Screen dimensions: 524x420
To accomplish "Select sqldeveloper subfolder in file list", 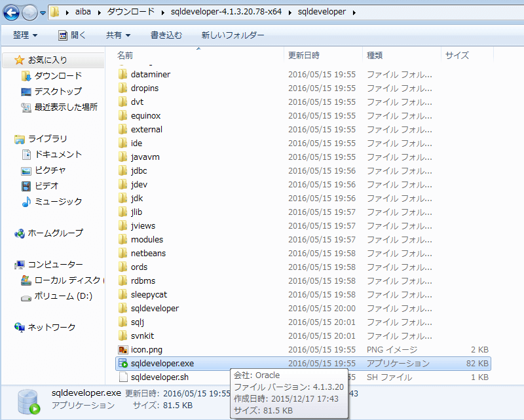I will [x=155, y=309].
